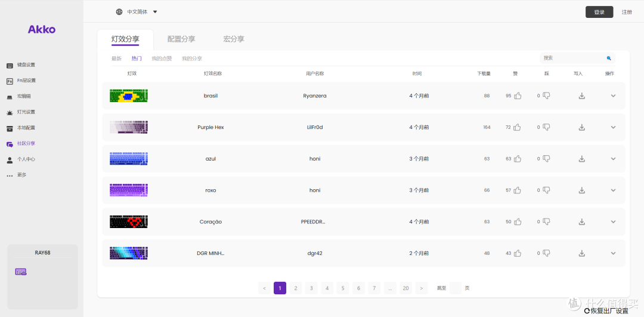
Task: Download the Coração effect
Action: pos(581,221)
